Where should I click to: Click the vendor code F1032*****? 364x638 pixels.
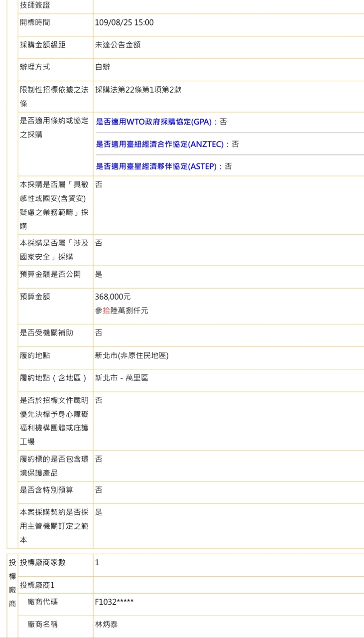(x=114, y=602)
